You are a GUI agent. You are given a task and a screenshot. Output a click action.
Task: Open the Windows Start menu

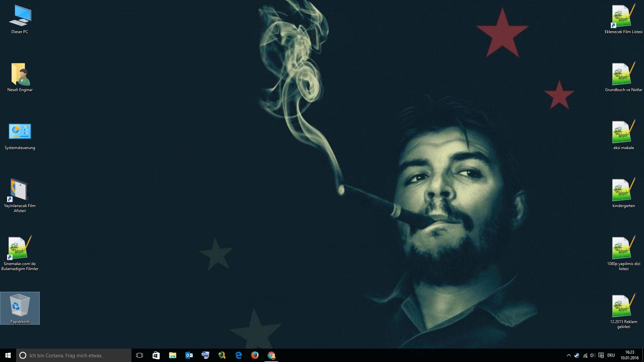coord(8,355)
